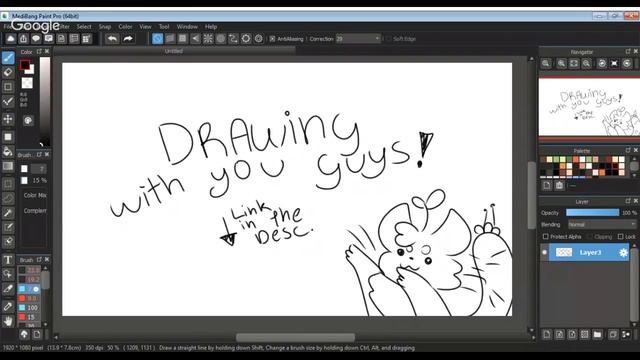Open the Help menu

coord(211,27)
